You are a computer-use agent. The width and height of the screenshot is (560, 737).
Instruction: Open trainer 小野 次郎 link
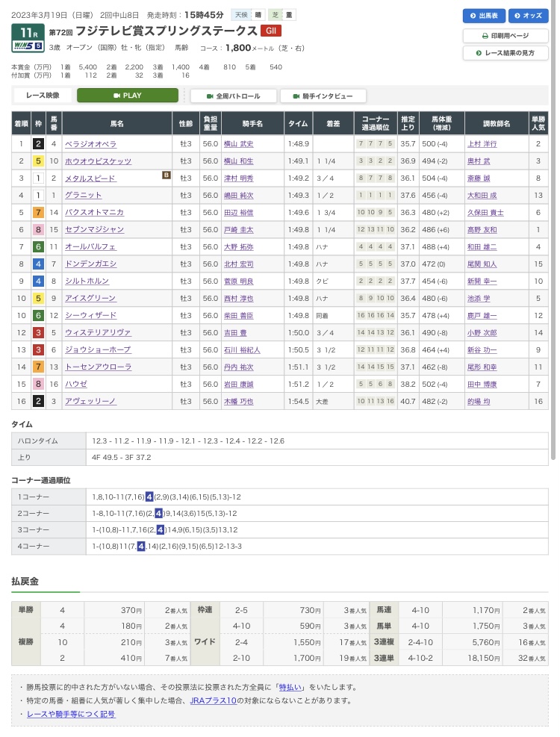pos(482,333)
